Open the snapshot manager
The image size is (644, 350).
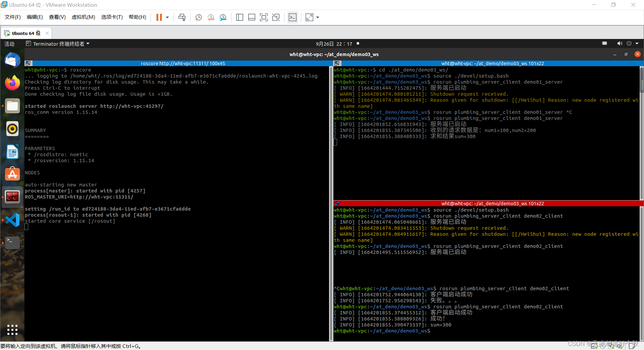point(223,17)
